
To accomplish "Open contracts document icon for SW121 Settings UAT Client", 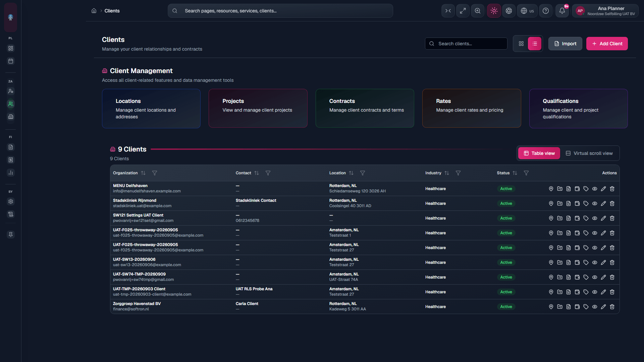I will pyautogui.click(x=568, y=218).
